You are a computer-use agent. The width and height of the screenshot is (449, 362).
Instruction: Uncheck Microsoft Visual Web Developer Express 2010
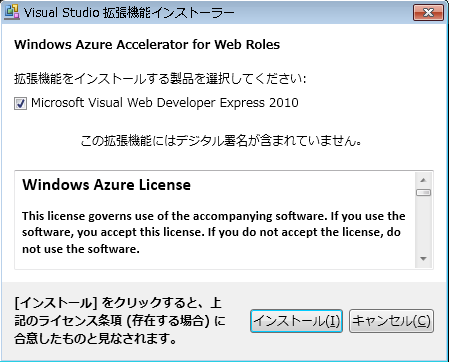pos(20,103)
